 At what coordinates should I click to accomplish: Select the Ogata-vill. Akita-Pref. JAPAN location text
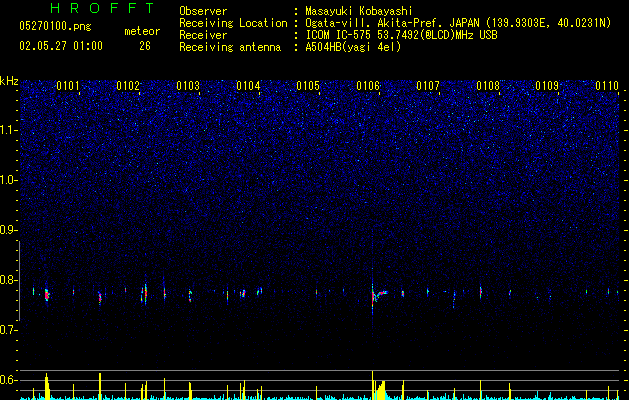[x=458, y=23]
